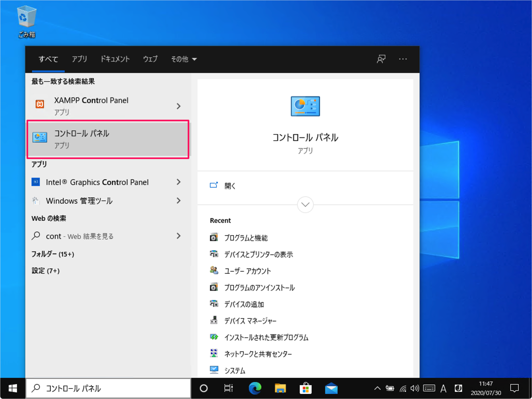Open デバイスの追加 from Recent list

pyautogui.click(x=244, y=304)
